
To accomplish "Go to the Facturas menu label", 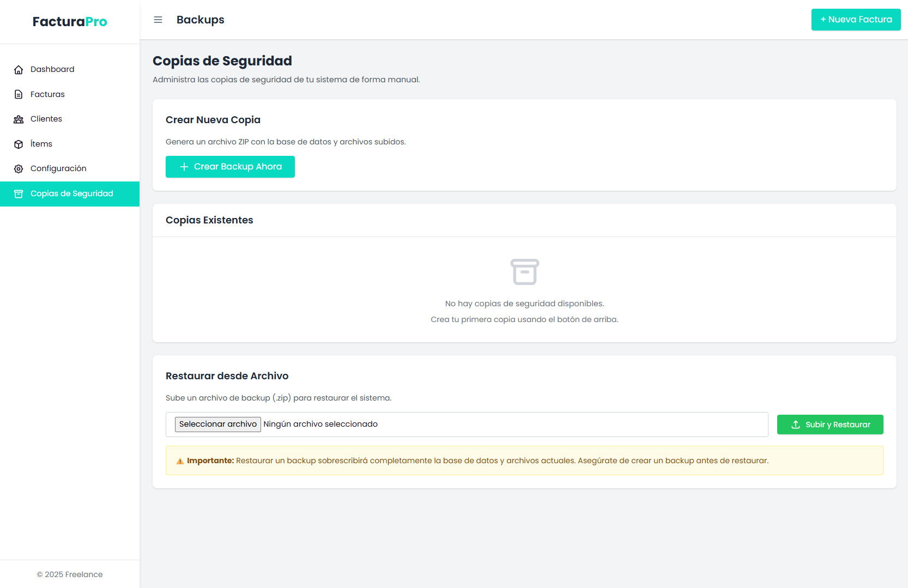I will [x=47, y=94].
